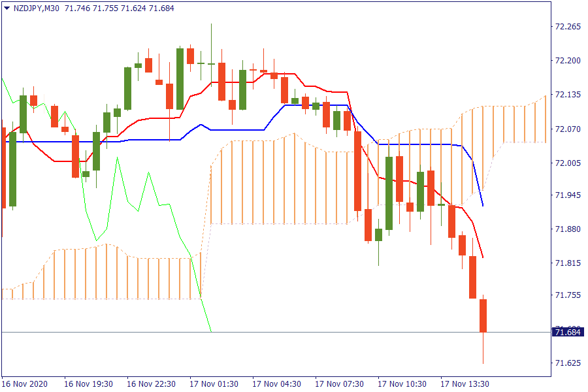The image size is (588, 392).
Task: Select the 17 Nov 07:30 time label
Action: pyautogui.click(x=340, y=384)
